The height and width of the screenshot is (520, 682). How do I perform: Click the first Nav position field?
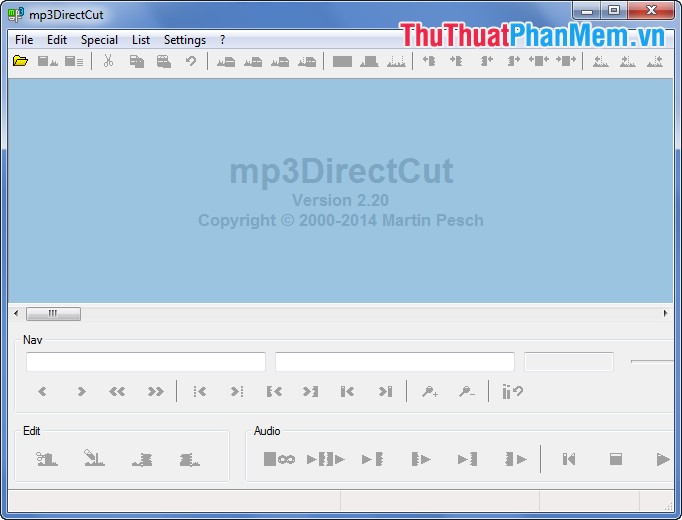point(146,362)
